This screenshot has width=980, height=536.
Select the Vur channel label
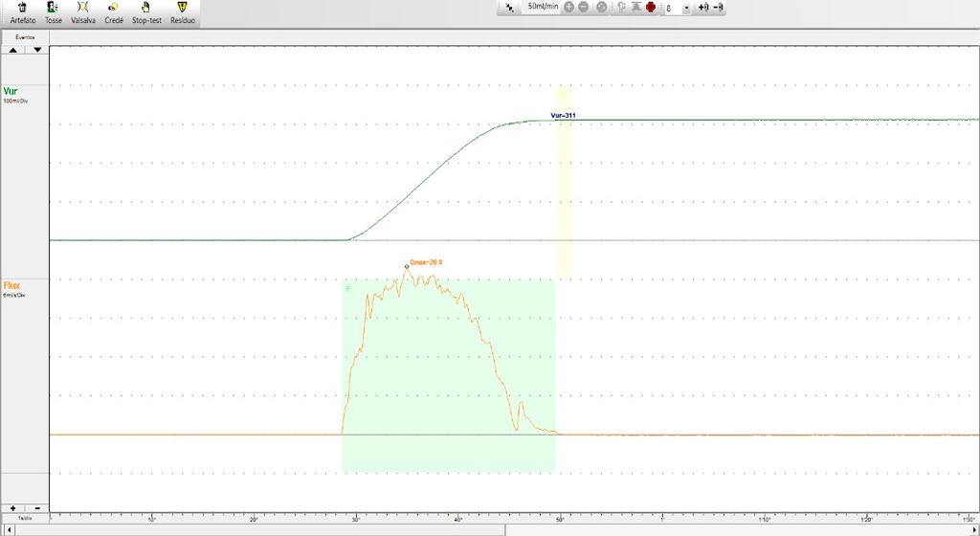click(x=11, y=92)
